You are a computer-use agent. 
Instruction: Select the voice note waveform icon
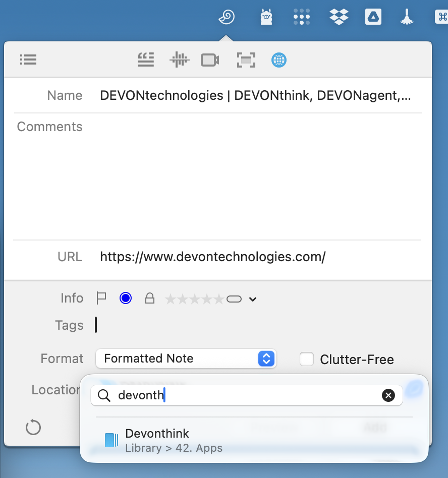[179, 60]
